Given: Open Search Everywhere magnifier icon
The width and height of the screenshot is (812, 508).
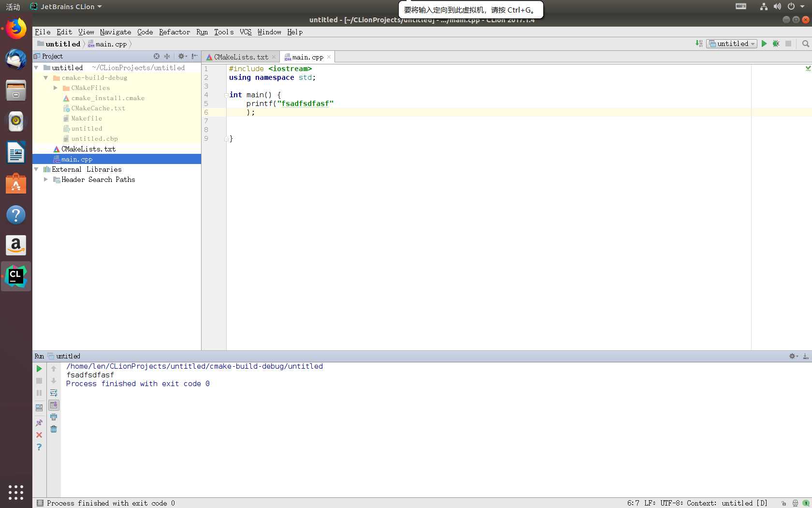Looking at the screenshot, I should [x=805, y=44].
